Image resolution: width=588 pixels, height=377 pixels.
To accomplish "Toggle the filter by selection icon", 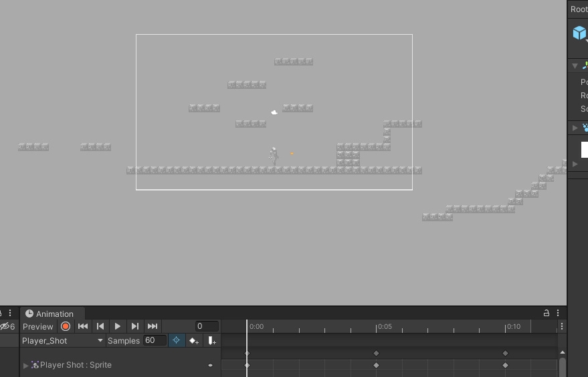I will point(176,340).
